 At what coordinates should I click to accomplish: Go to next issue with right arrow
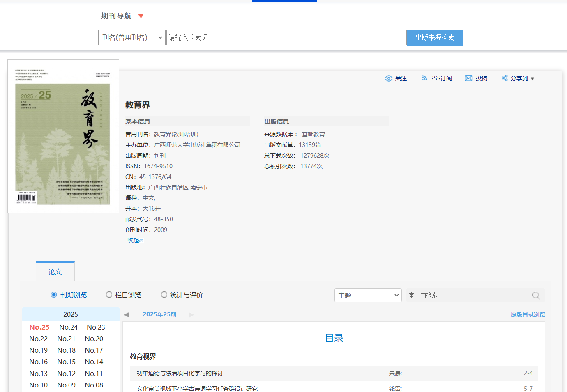(191, 315)
